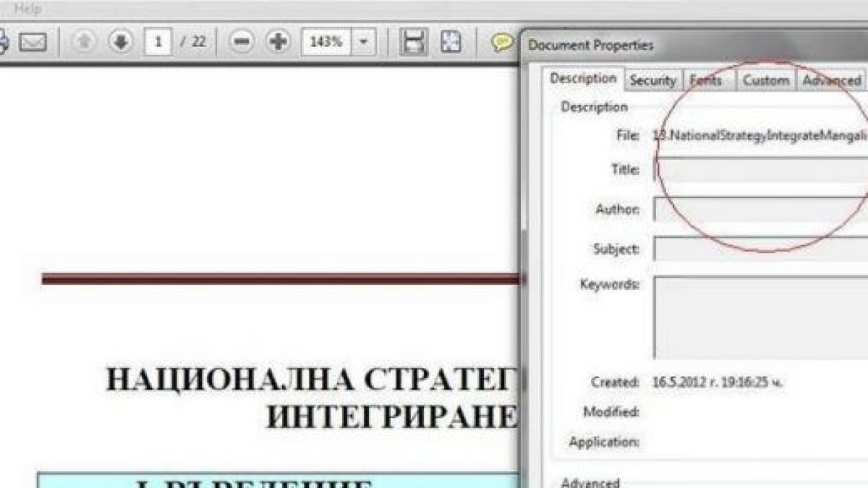The image size is (868, 488).
Task: Open the Help menu
Action: [27, 9]
